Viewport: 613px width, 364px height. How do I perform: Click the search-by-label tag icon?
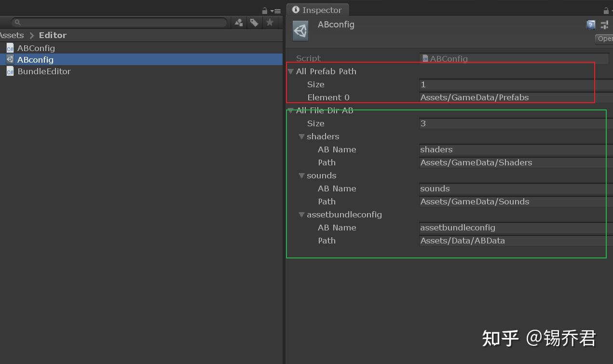(x=254, y=22)
